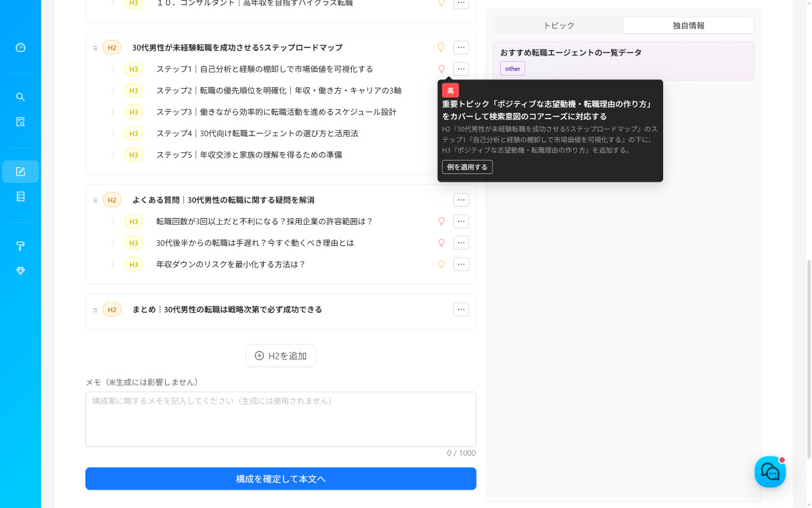The height and width of the screenshot is (508, 812).
Task: Click the H2を追加 button
Action: click(x=281, y=355)
